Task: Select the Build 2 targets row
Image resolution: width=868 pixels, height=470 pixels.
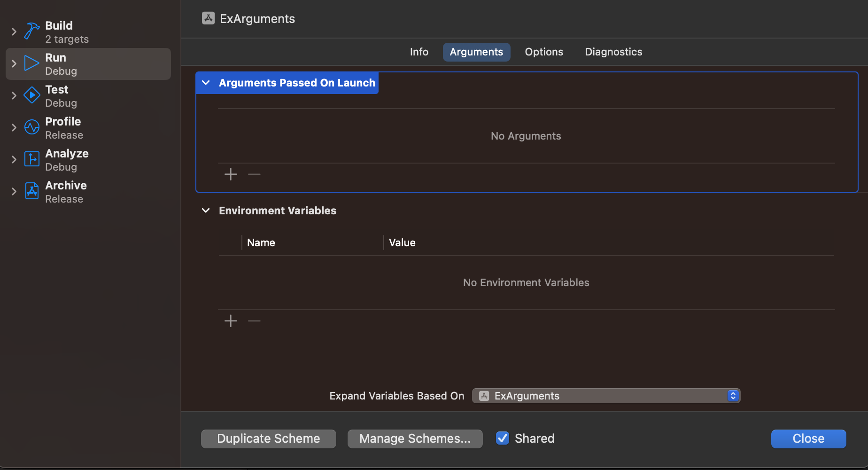Action: pos(88,32)
